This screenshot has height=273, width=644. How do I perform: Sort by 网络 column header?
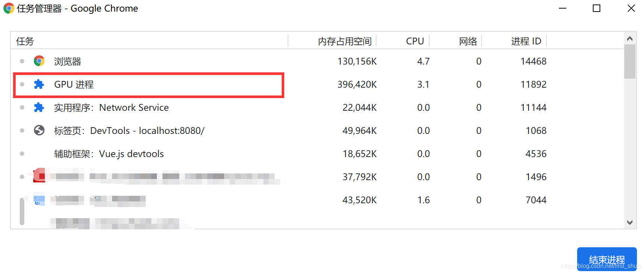coord(468,41)
